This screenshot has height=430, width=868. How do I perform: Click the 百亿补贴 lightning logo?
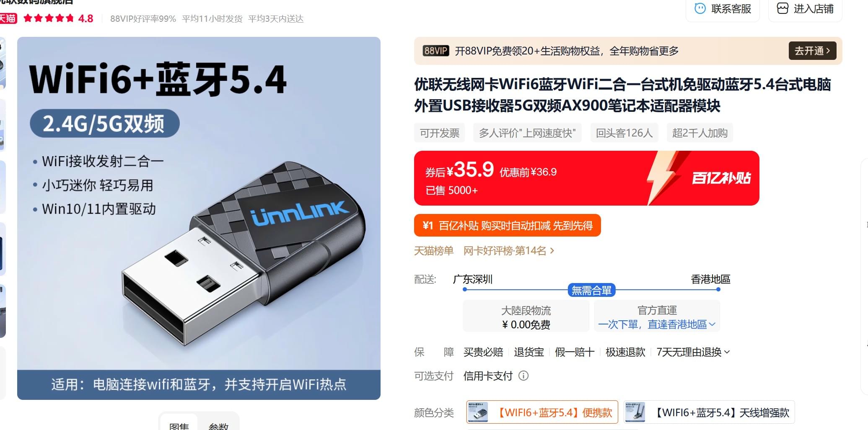click(704, 178)
